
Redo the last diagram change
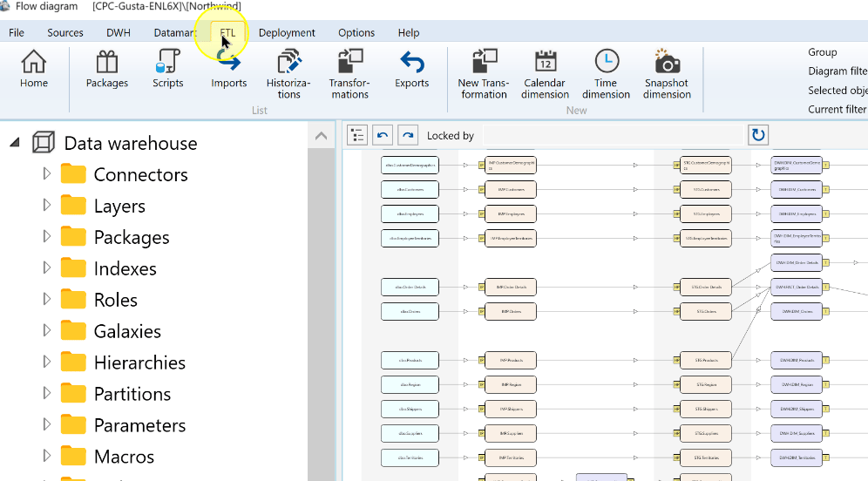(408, 135)
